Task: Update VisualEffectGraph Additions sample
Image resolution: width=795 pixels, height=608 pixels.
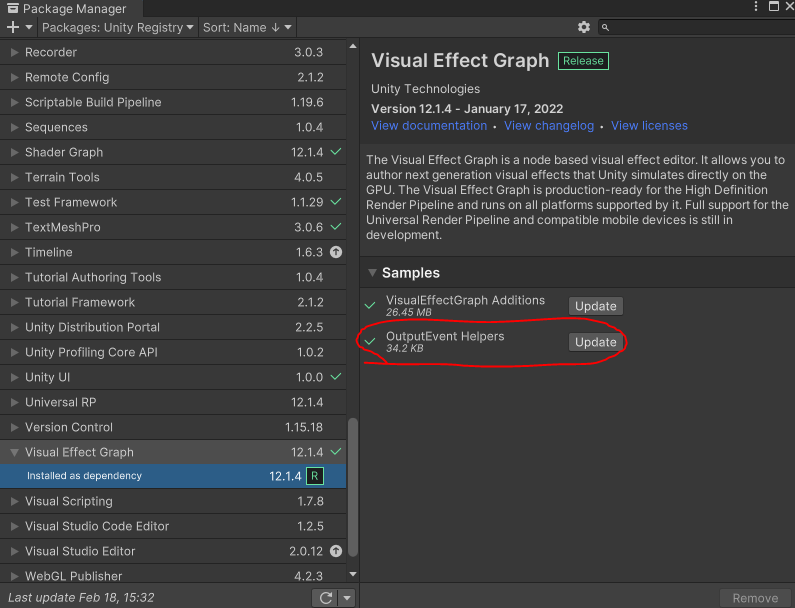Action: [x=595, y=306]
